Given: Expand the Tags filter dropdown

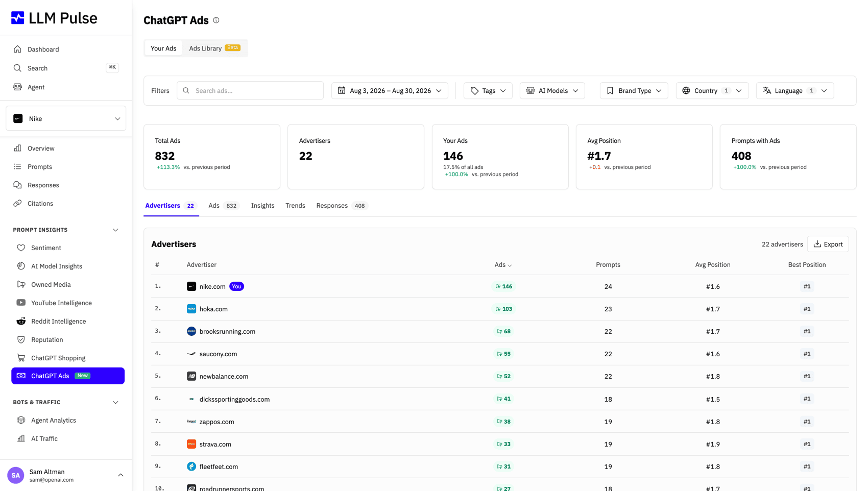Looking at the screenshot, I should 488,91.
